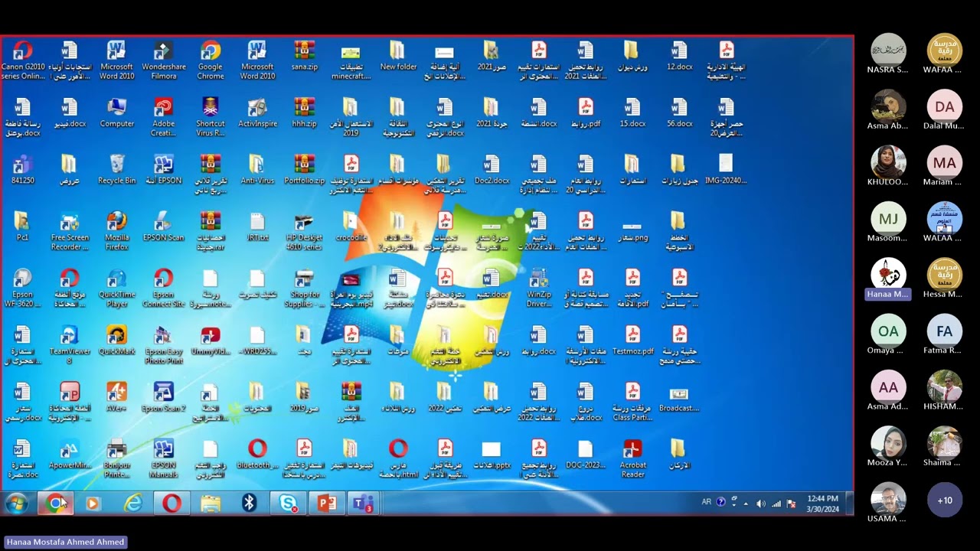The width and height of the screenshot is (980, 551).
Task: Select the HISHAM participant tile
Action: [x=945, y=390]
